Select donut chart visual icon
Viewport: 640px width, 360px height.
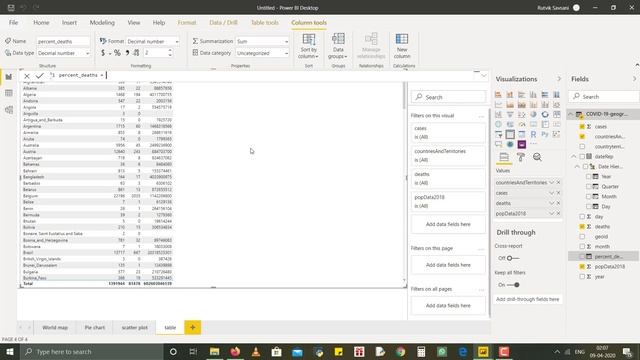click(545, 114)
